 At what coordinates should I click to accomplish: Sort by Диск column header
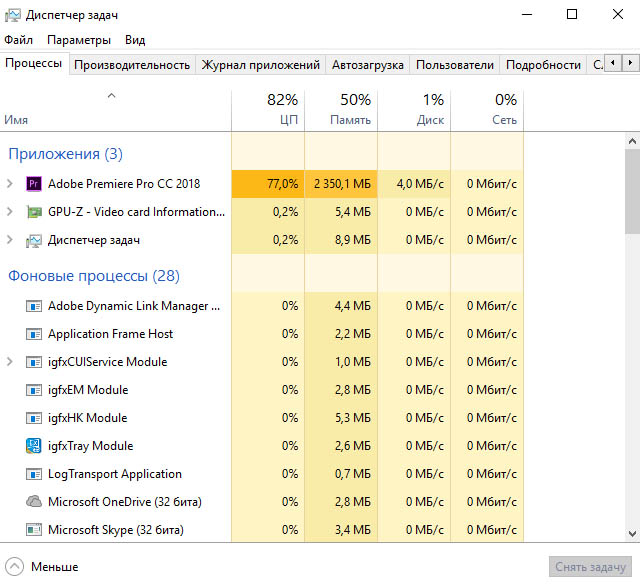(x=414, y=111)
